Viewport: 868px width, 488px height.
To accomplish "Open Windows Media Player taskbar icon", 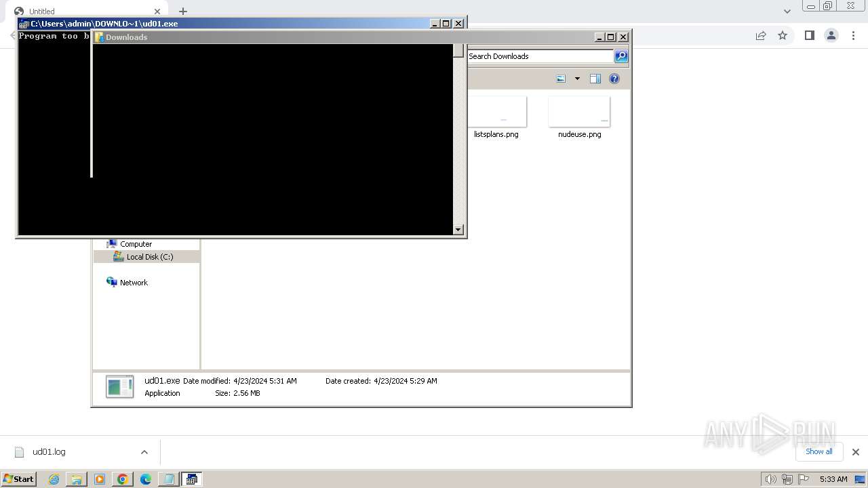I will (x=100, y=479).
